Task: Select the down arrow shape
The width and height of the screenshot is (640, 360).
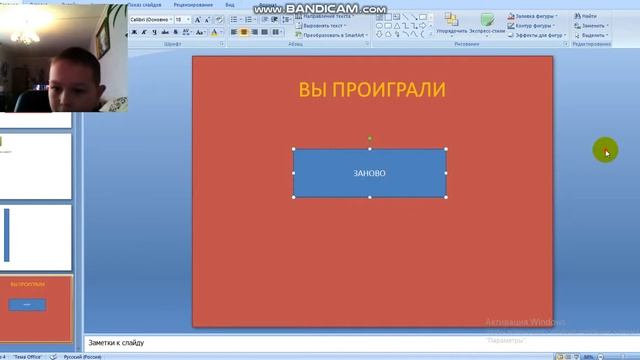Action: (379, 35)
